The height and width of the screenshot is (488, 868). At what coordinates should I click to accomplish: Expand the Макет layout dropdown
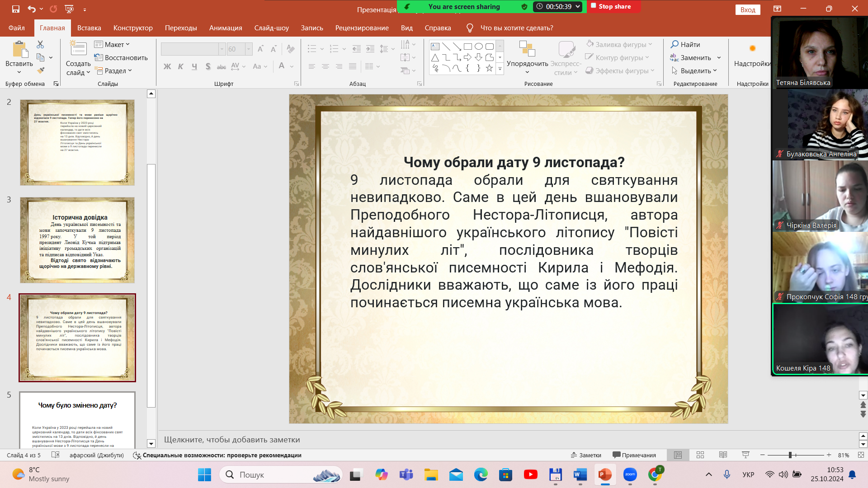tap(112, 44)
